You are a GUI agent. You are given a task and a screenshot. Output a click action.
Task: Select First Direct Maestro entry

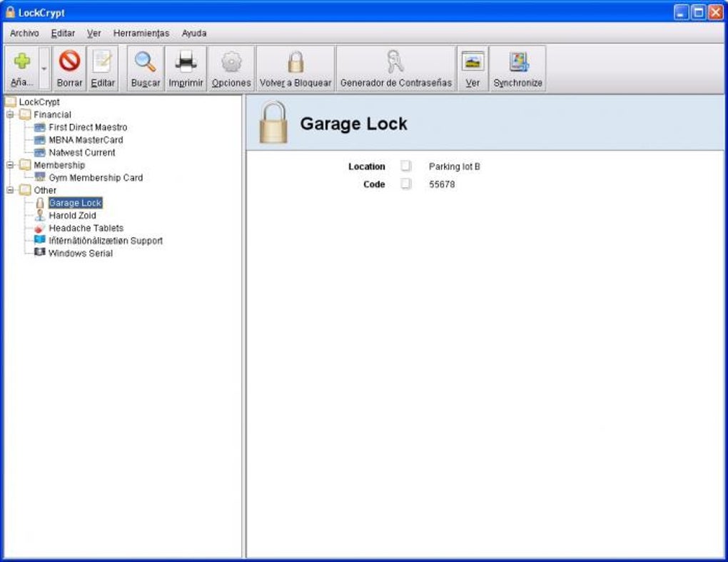click(x=88, y=127)
